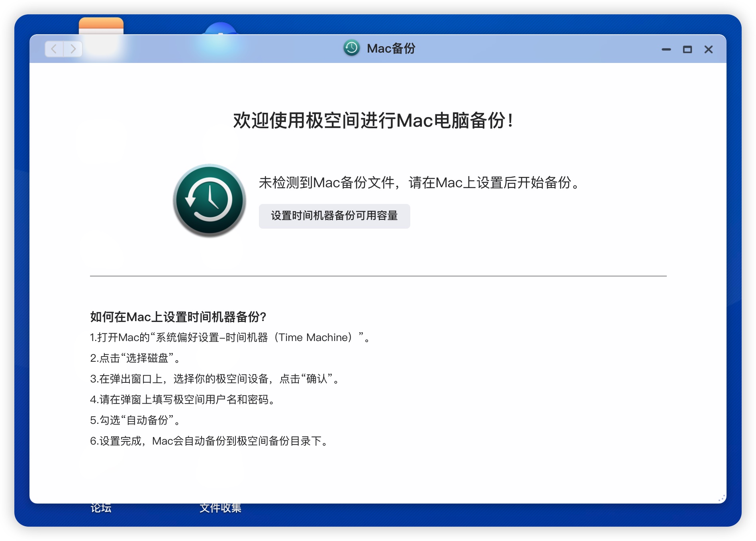Maximize the Mac备份 window
756x541 pixels.
(x=687, y=49)
